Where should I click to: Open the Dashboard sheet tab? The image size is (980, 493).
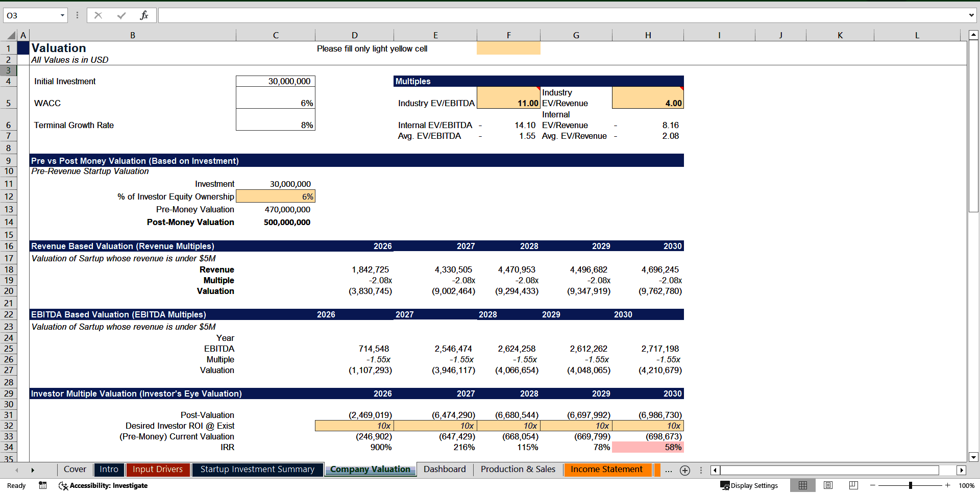click(x=445, y=470)
